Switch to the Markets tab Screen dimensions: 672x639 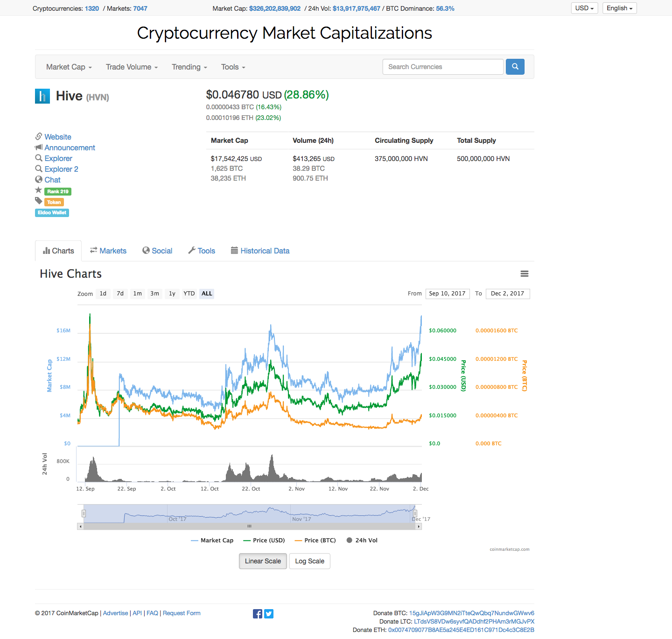[x=108, y=251]
